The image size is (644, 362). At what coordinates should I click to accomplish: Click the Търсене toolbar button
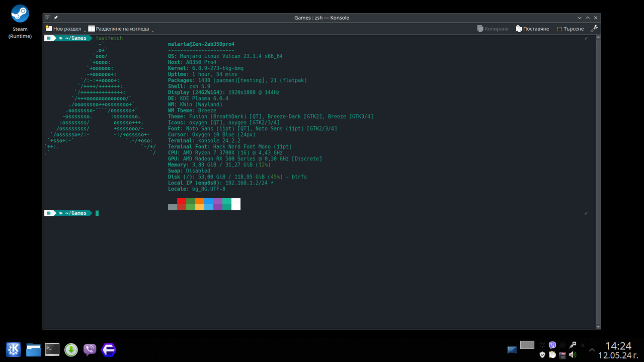tap(570, 29)
